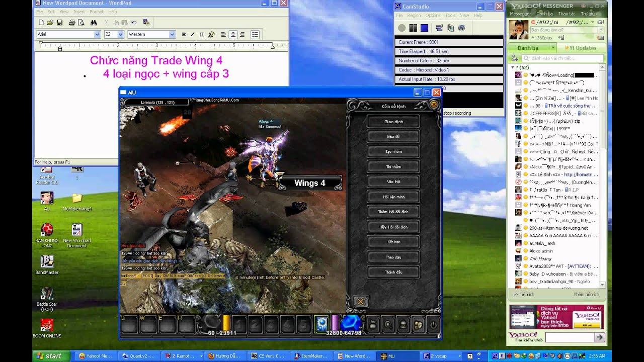Toggle Bullets style in WordPad

(255, 34)
